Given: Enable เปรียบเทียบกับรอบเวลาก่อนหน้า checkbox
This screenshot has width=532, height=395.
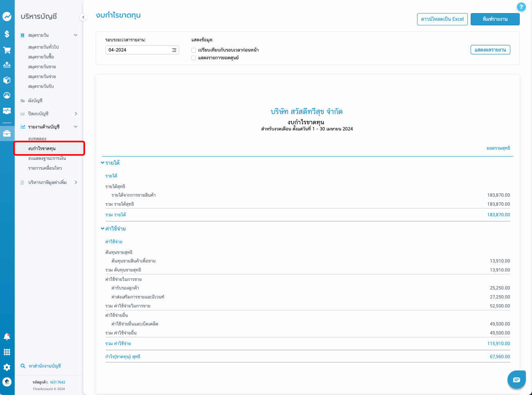Looking at the screenshot, I should point(194,50).
